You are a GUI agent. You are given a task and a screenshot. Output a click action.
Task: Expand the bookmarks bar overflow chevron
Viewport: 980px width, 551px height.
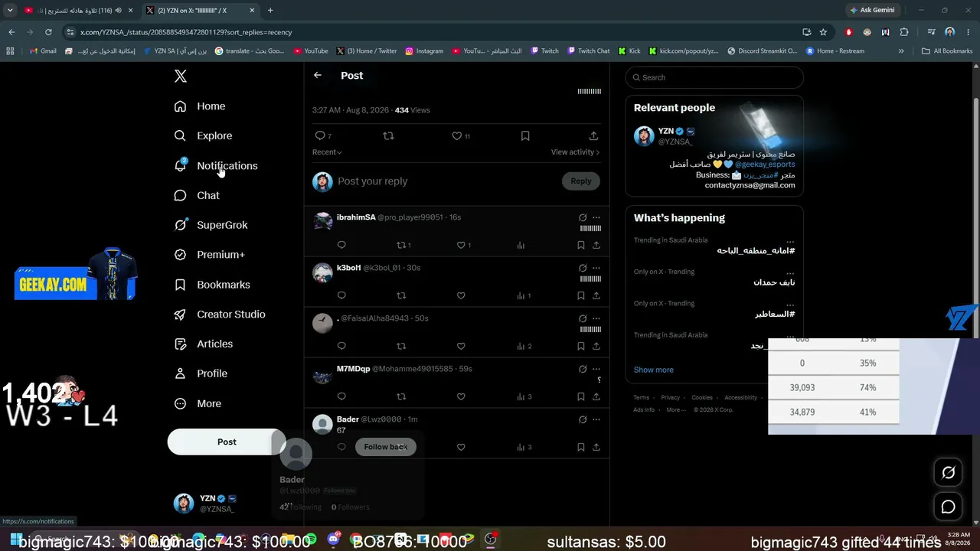coord(901,51)
